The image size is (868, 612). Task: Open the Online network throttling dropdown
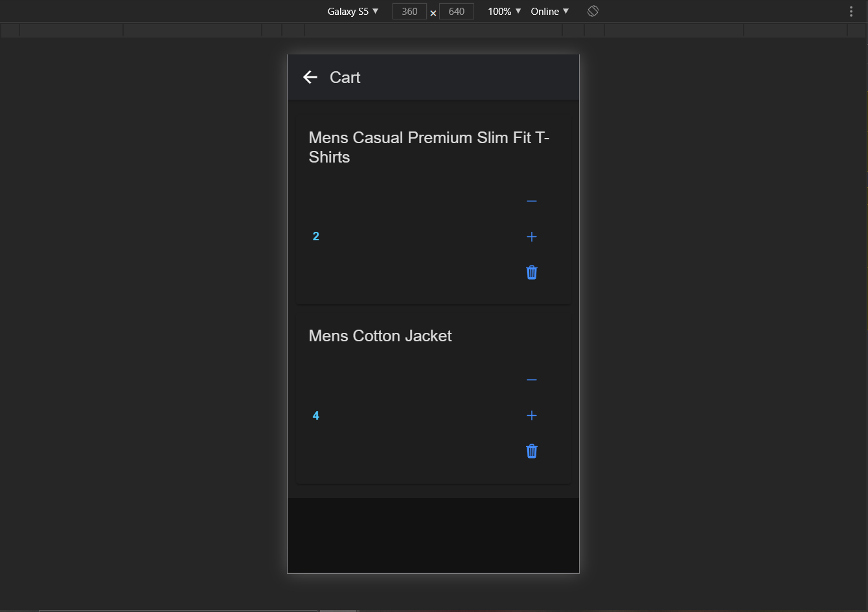[549, 11]
